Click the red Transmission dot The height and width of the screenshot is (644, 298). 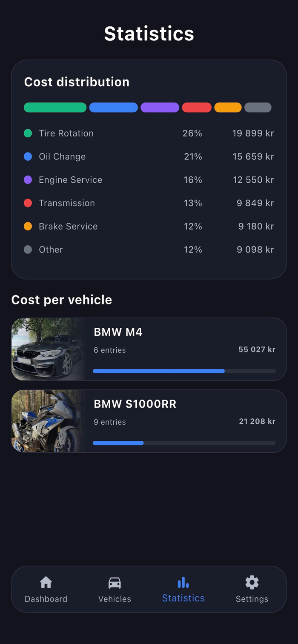[28, 203]
